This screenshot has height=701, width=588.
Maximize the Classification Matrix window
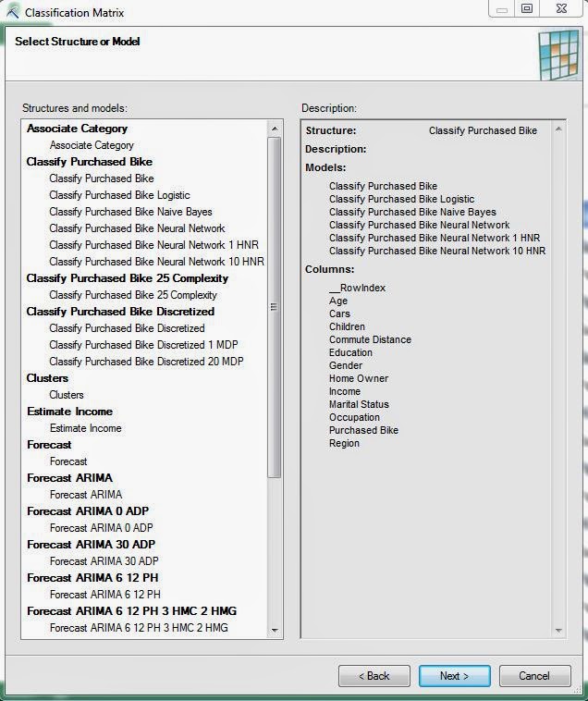(x=527, y=8)
